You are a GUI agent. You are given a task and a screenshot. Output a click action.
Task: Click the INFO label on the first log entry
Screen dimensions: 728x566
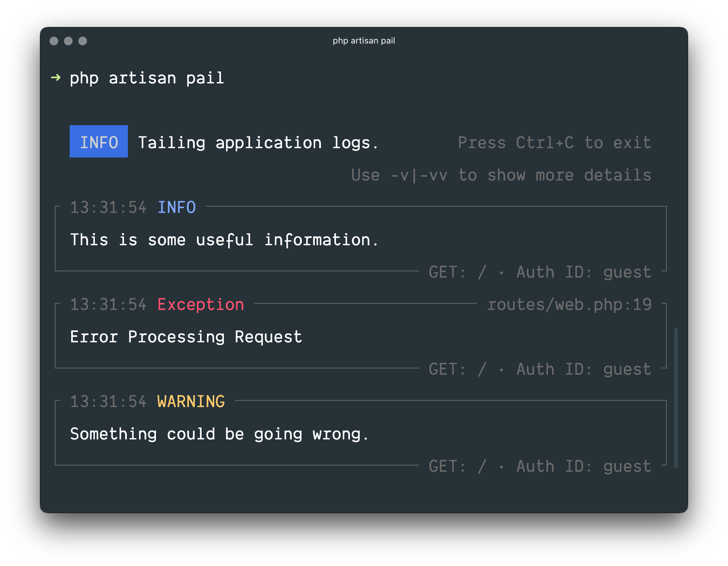[176, 207]
